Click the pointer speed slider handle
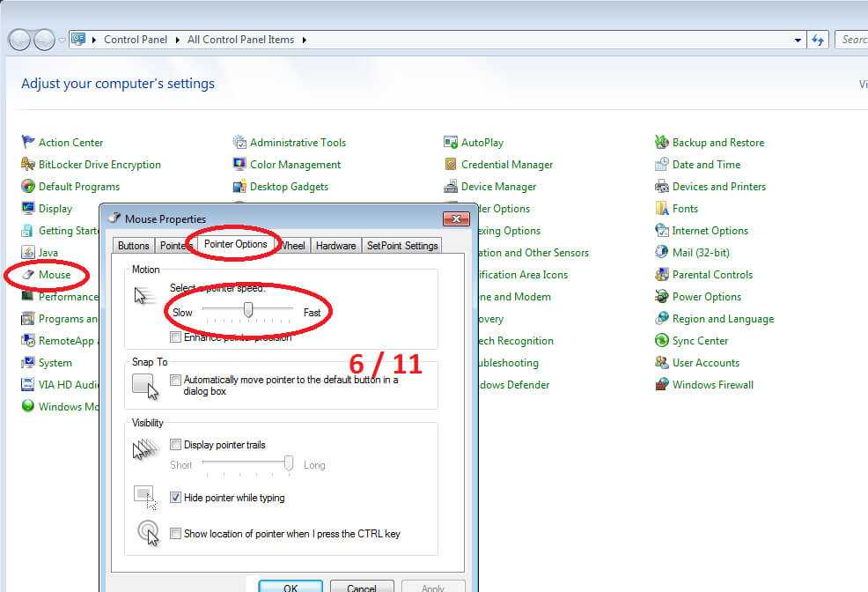 (x=248, y=309)
